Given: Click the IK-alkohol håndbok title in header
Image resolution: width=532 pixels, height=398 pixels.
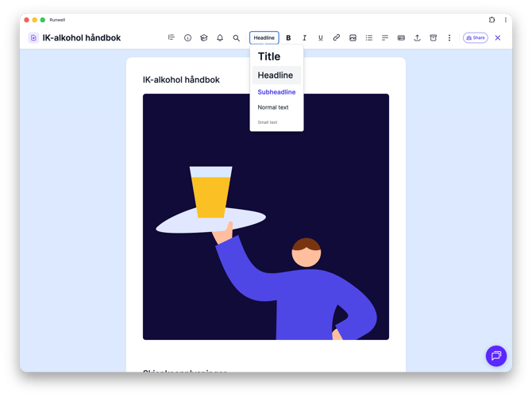Looking at the screenshot, I should pos(82,37).
